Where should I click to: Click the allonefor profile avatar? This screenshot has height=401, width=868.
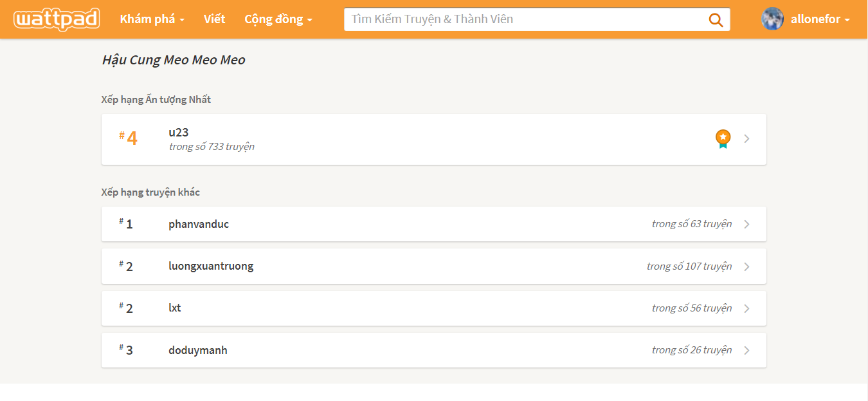pos(772,19)
